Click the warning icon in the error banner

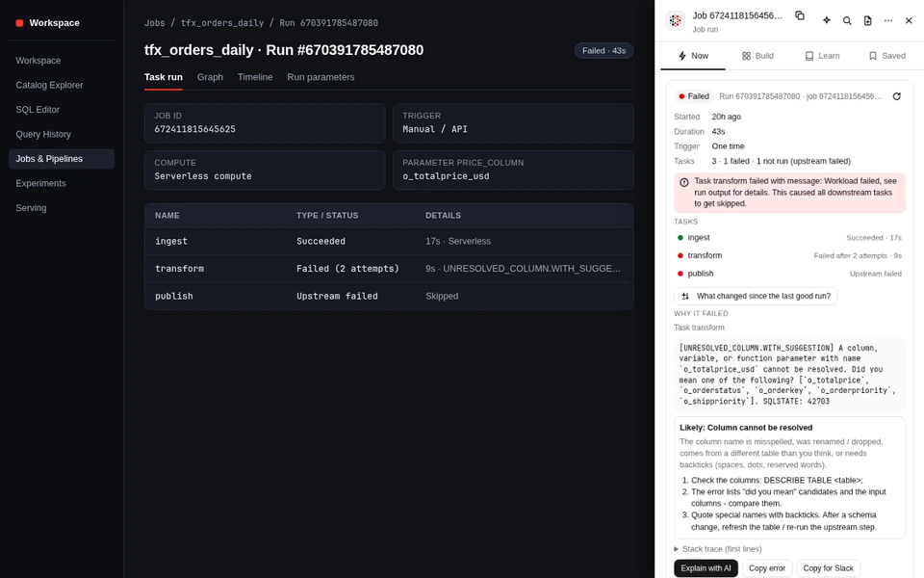click(x=684, y=182)
